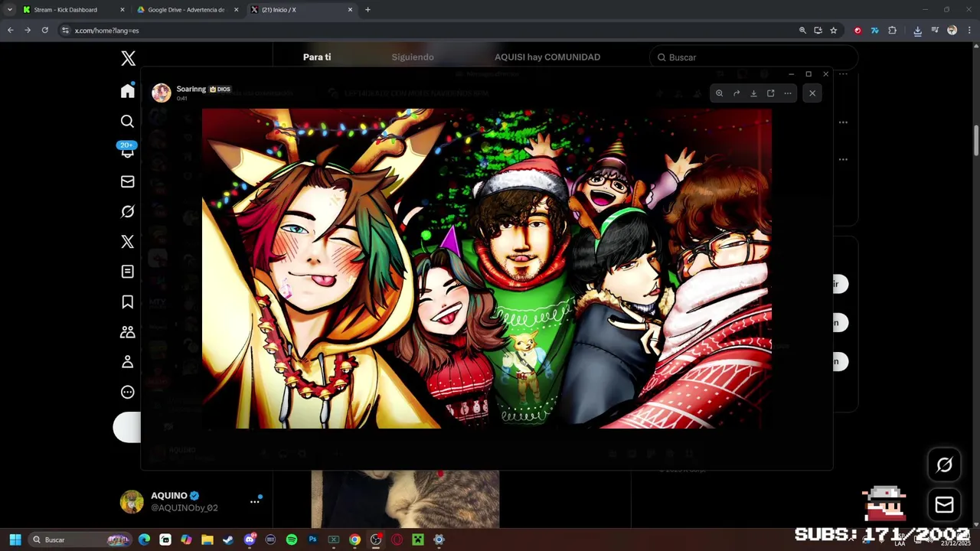The width and height of the screenshot is (980, 551).
Task: Click the 7TV extension icon
Action: click(x=874, y=31)
